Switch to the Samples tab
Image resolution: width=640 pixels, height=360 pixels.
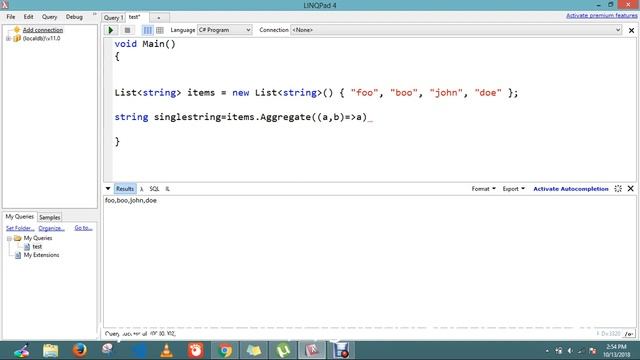tap(50, 218)
